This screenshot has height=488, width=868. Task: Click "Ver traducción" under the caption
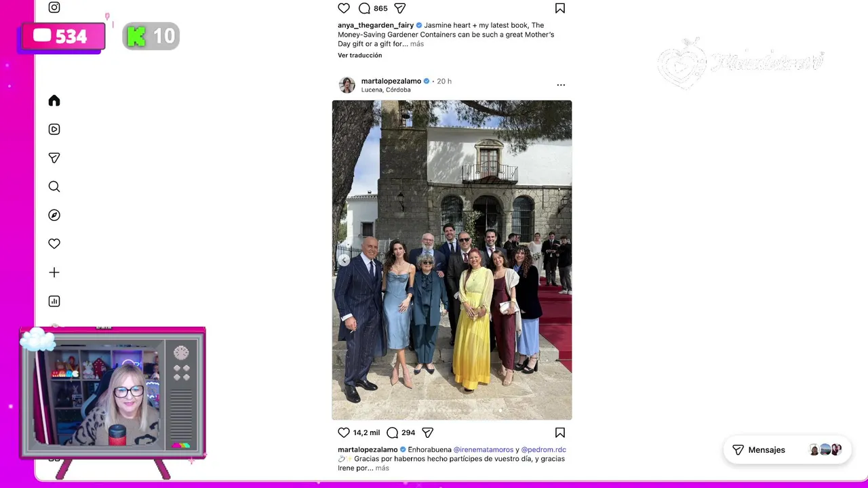[x=360, y=56]
